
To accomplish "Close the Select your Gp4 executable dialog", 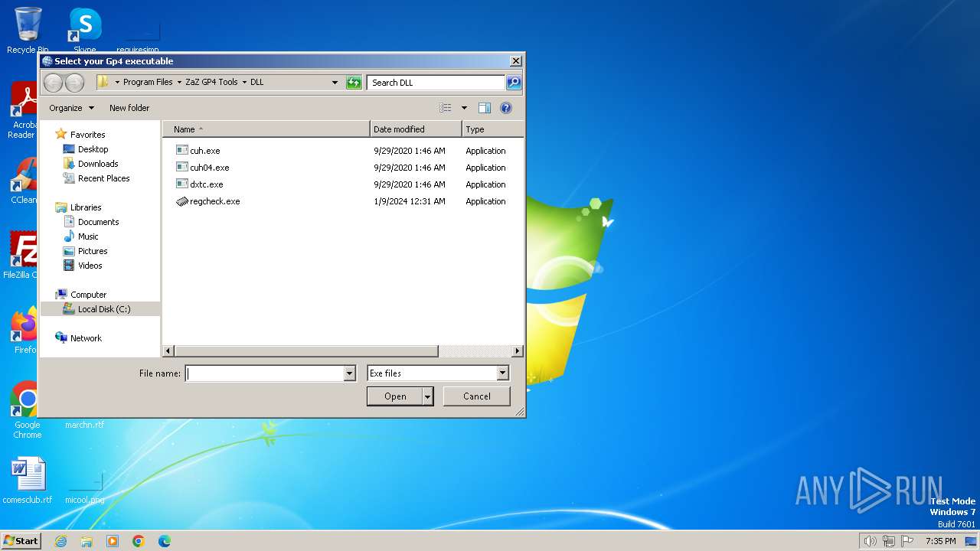I will (516, 61).
